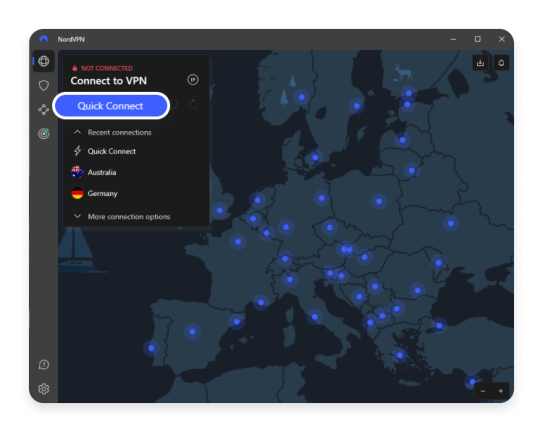The width and height of the screenshot is (544, 433).
Task: Select the Rome server dot in Italy
Action: click(315, 317)
